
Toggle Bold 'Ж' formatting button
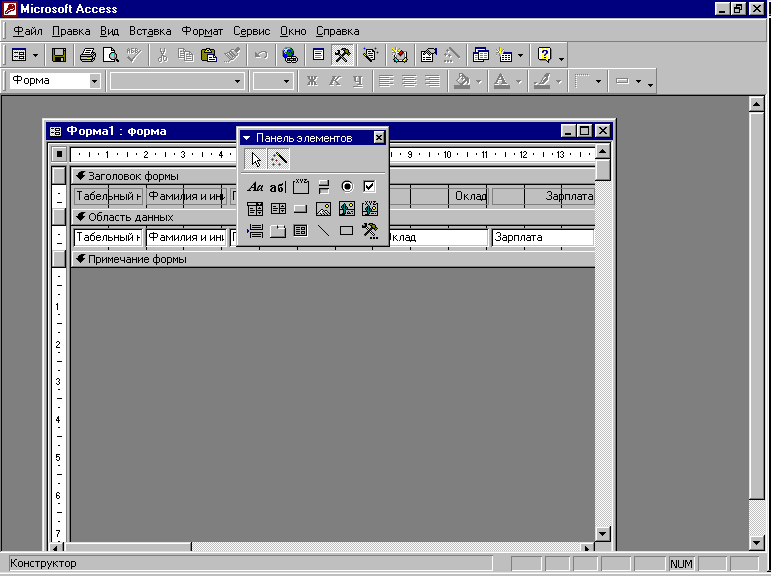tap(312, 81)
